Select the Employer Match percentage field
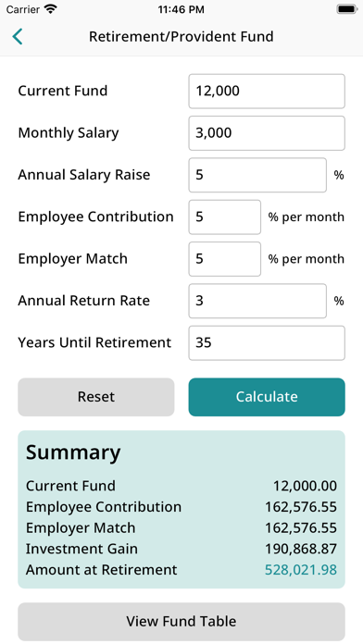Viewport: 363px width, 644px height. (x=224, y=259)
